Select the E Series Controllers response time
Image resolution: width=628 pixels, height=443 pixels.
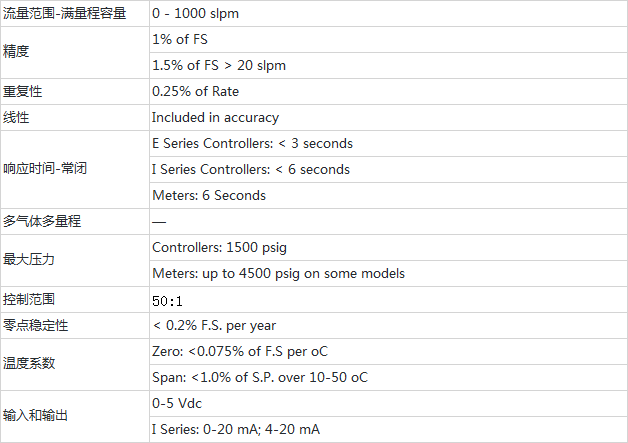click(252, 143)
